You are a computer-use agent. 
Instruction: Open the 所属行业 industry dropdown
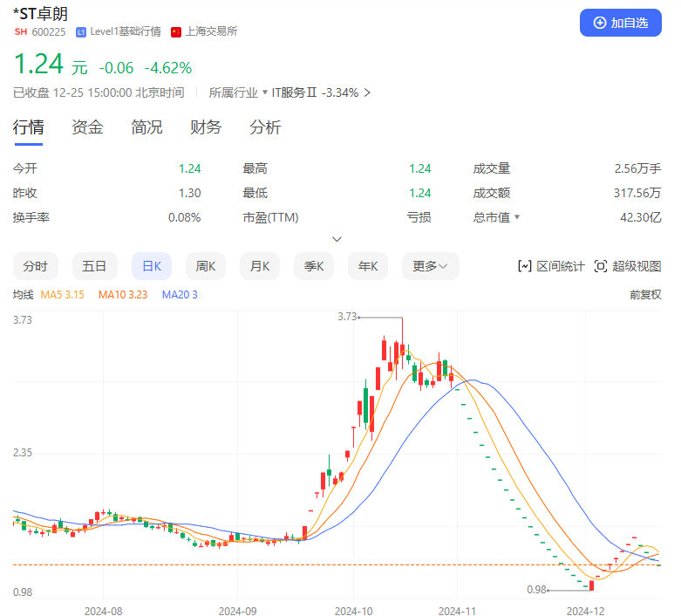pos(265,92)
